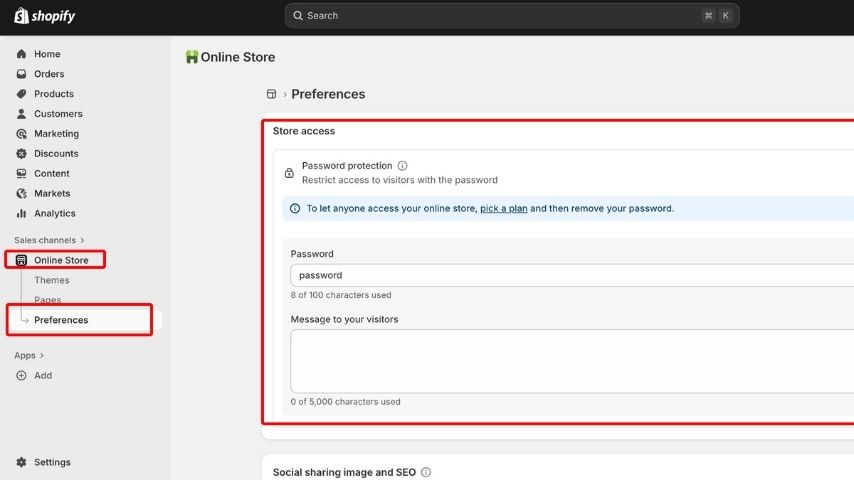Click the info icon in blue banner

click(295, 209)
